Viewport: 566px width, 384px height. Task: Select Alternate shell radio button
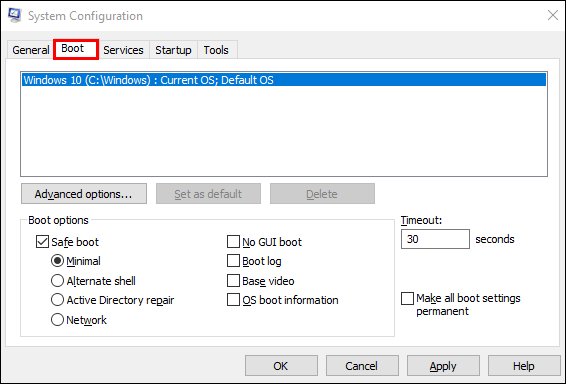pyautogui.click(x=57, y=281)
